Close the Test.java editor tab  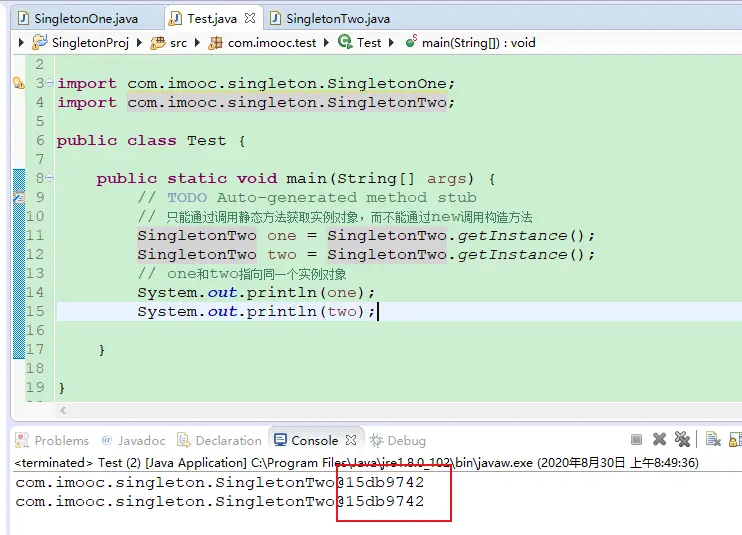click(250, 18)
